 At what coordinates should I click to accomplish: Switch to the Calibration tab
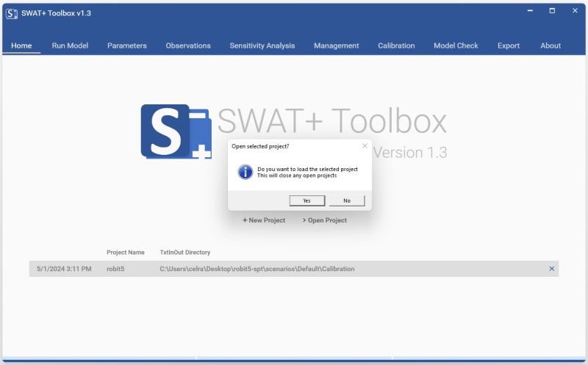396,46
